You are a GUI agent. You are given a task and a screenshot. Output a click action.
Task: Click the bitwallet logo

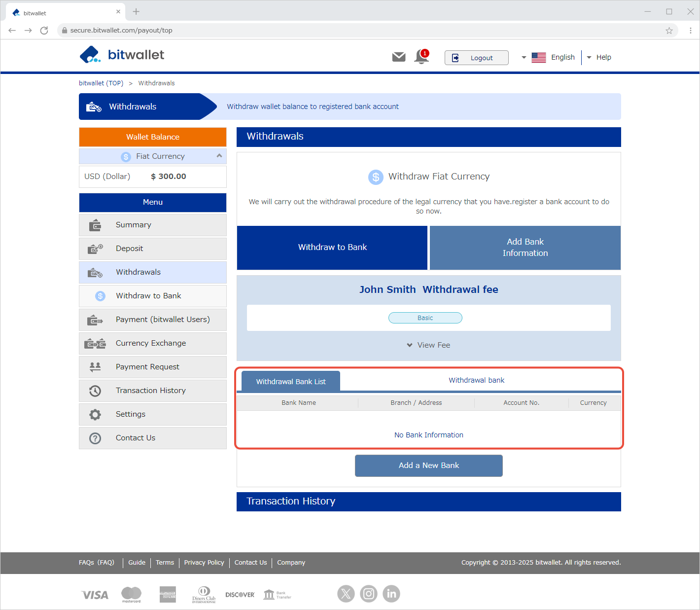[x=122, y=55]
